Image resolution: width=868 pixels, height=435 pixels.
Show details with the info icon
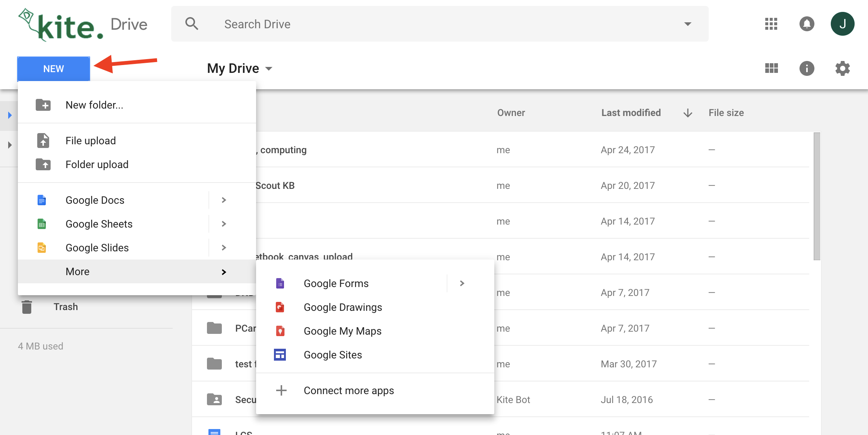(807, 68)
